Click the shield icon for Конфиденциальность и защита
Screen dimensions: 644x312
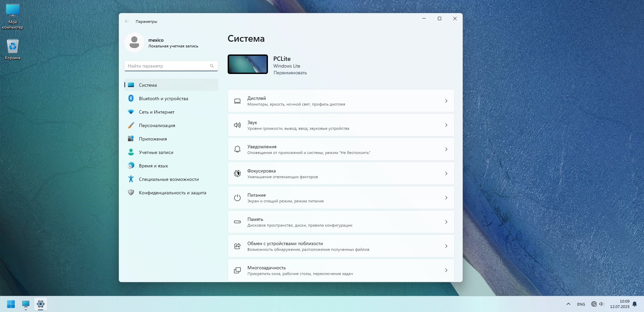coord(131,192)
